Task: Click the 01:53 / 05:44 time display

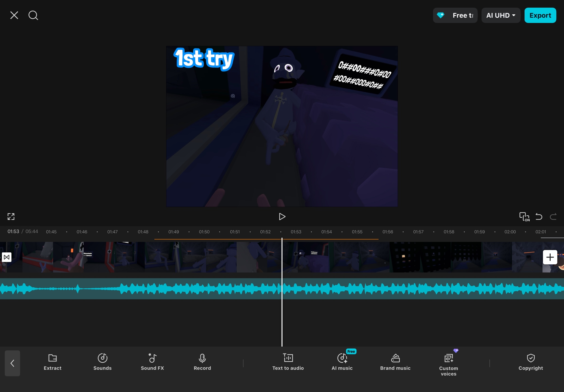Action: pos(23,231)
